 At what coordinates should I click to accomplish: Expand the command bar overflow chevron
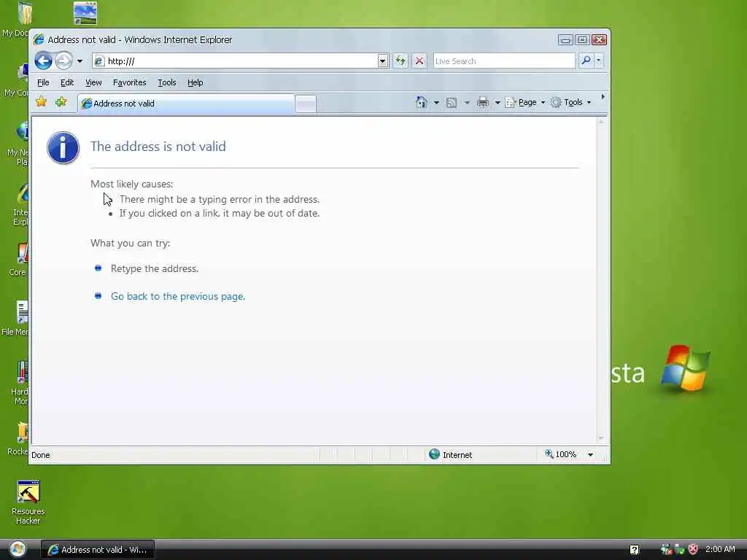point(603,97)
